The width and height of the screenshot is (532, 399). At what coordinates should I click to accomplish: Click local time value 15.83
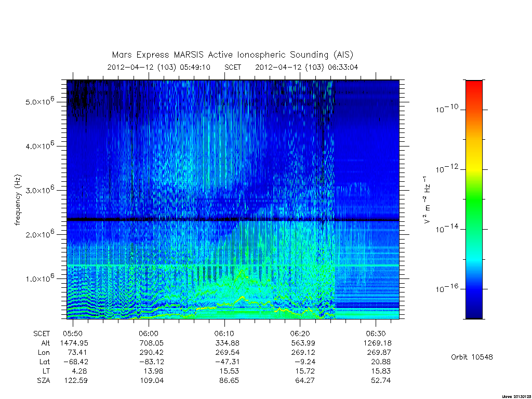pyautogui.click(x=381, y=371)
